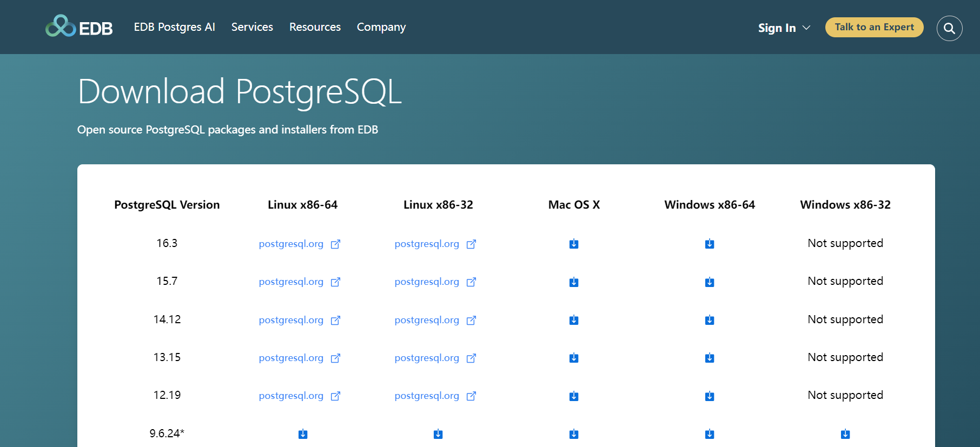Download PostgreSQL 9.6.24 for Linux x86-32
The image size is (980, 447).
[x=438, y=434]
